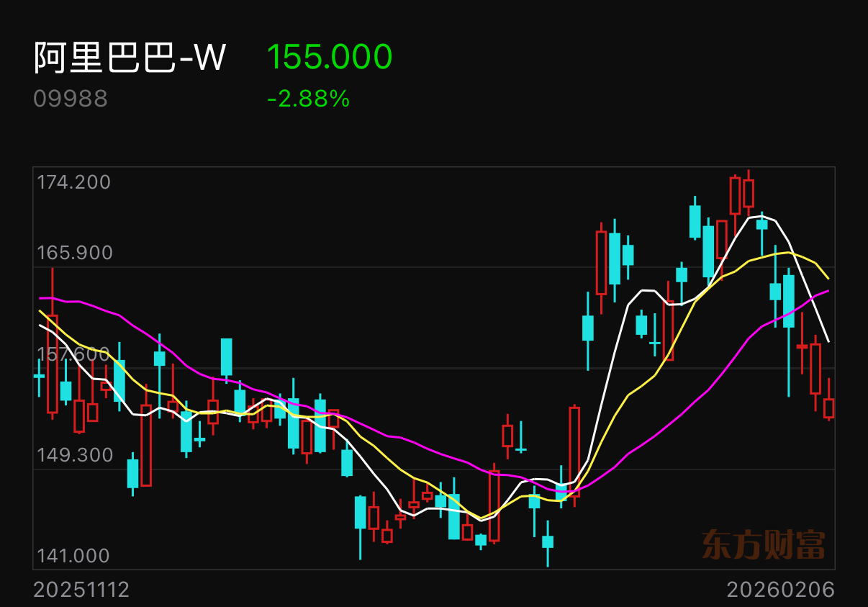Click the 165.900 price axis label
Viewport: 868px width, 607px height.
pos(76,253)
